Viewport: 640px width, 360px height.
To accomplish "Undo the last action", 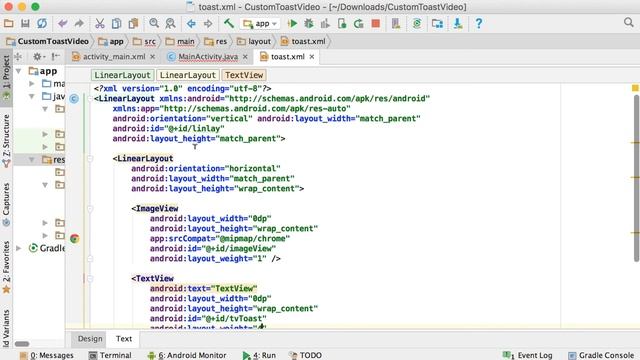I will point(62,24).
